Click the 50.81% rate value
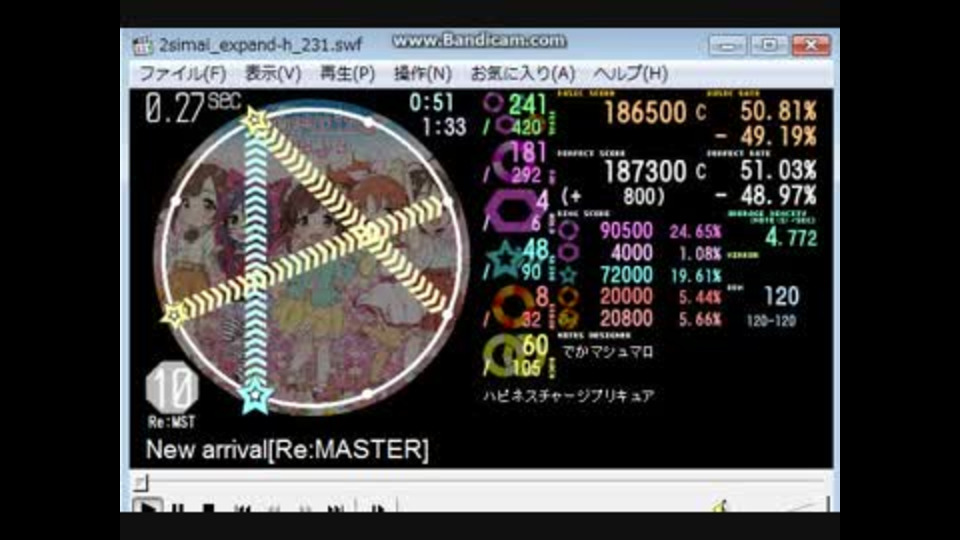The width and height of the screenshot is (960, 540). tap(778, 111)
